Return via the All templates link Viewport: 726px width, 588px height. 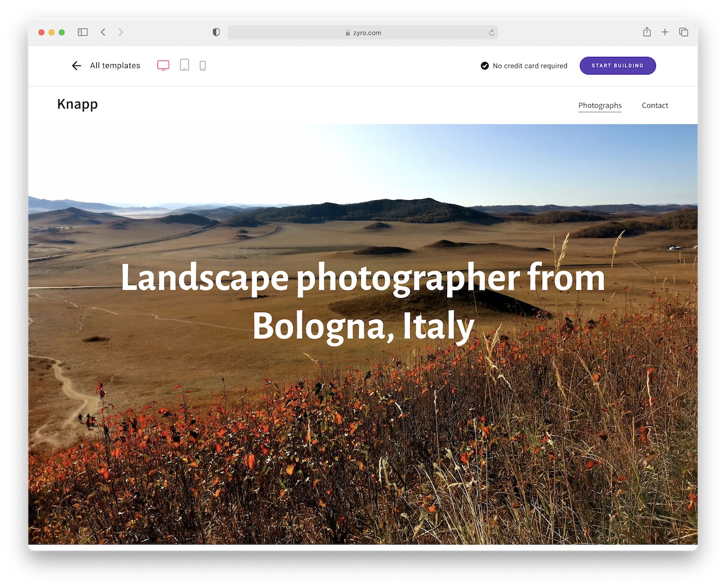114,65
